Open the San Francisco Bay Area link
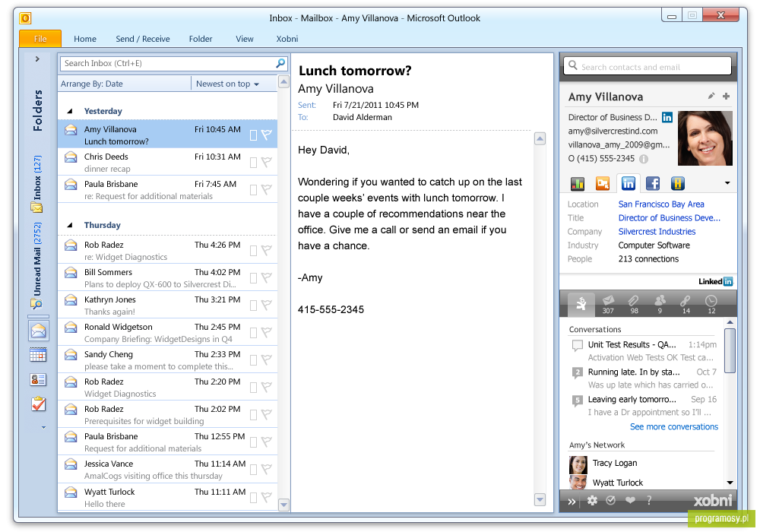This screenshot has width=760, height=532. (661, 204)
